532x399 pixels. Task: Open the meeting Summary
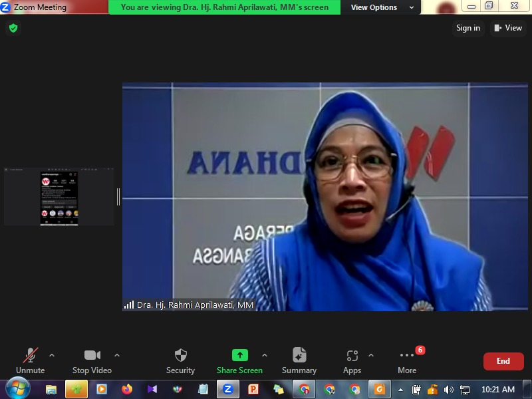click(299, 360)
